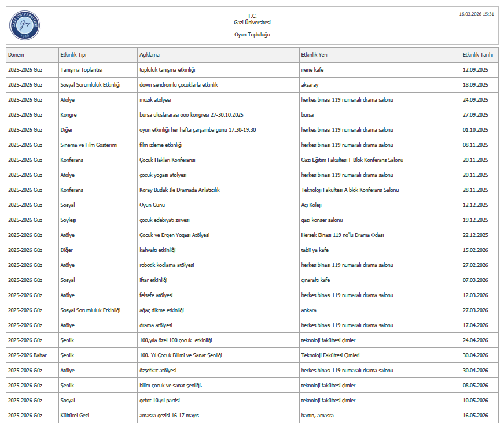The width and height of the screenshot is (504, 426).
Task: Select the 2025-2026 Bahar term cell
Action: [27, 355]
